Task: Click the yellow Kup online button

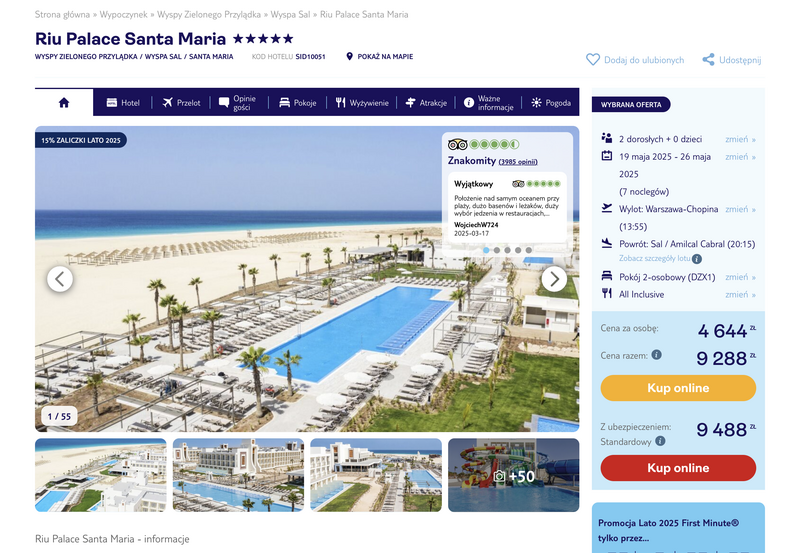Action: coord(678,388)
